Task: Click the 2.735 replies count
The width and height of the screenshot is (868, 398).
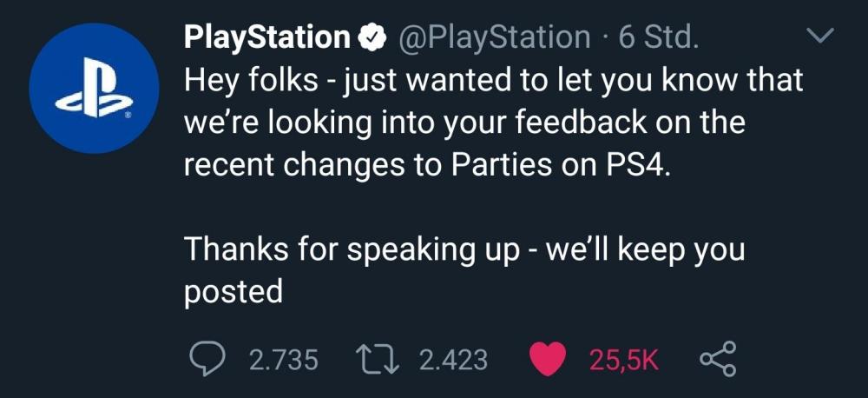Action: (283, 359)
